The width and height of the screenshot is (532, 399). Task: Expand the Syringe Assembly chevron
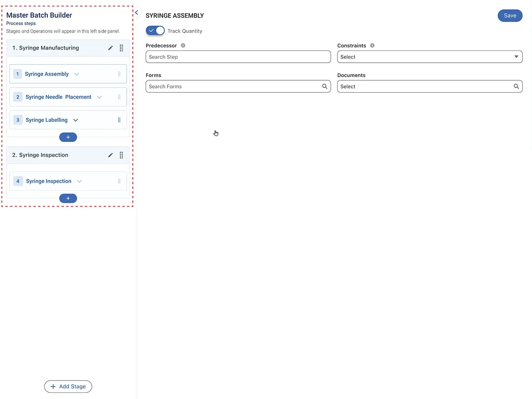[x=77, y=74]
